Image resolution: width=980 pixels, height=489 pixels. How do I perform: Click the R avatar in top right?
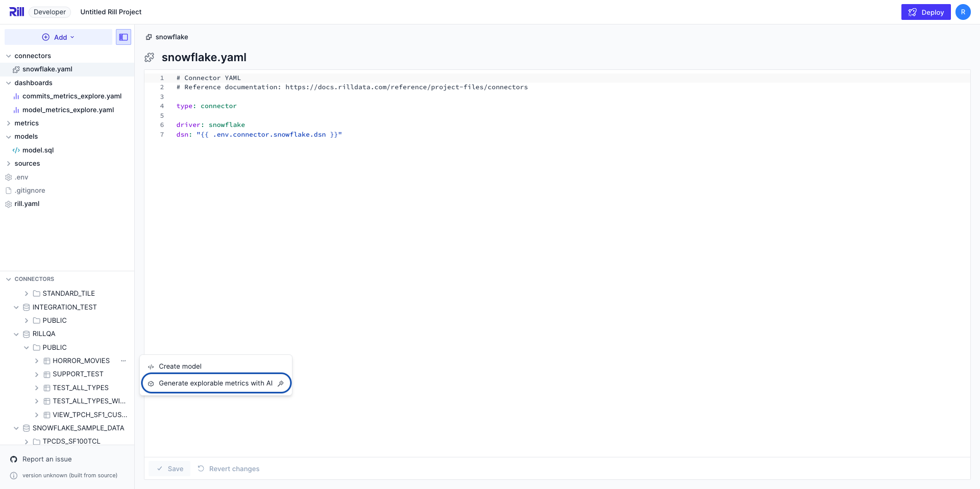[x=963, y=12]
